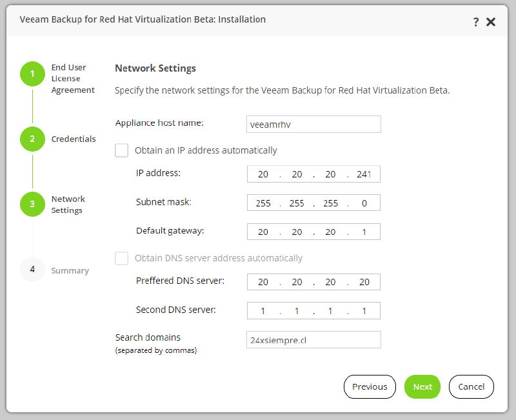Screen dimensions: 516x420
Task: Click the '(separated by commas)' hint text
Action: tap(156, 350)
